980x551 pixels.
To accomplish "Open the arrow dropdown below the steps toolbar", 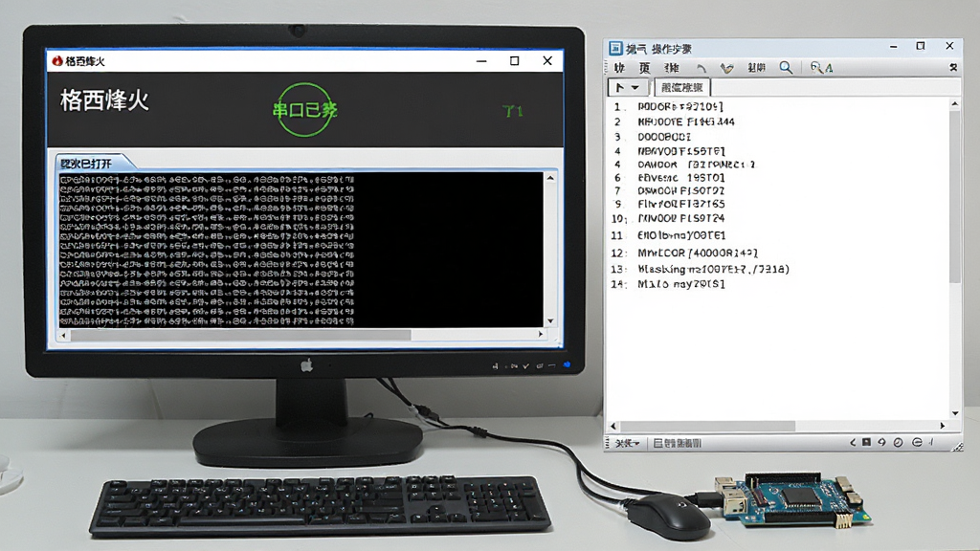I will click(627, 87).
